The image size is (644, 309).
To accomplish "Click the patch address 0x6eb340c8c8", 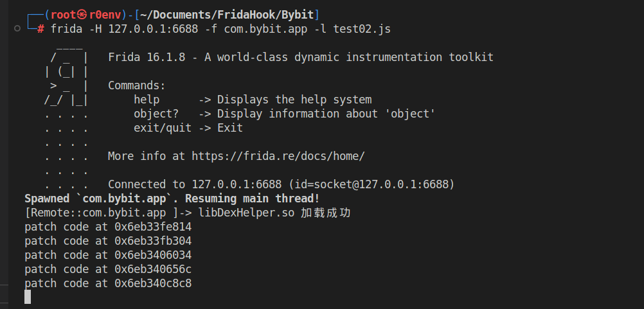I will pos(153,283).
